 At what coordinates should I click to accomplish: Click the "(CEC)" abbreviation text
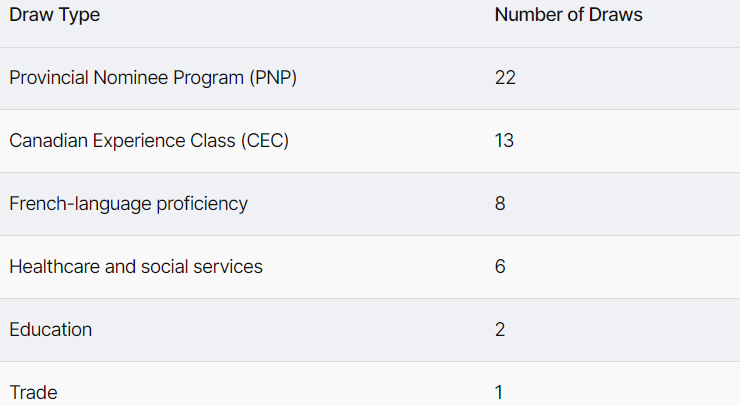click(x=264, y=141)
